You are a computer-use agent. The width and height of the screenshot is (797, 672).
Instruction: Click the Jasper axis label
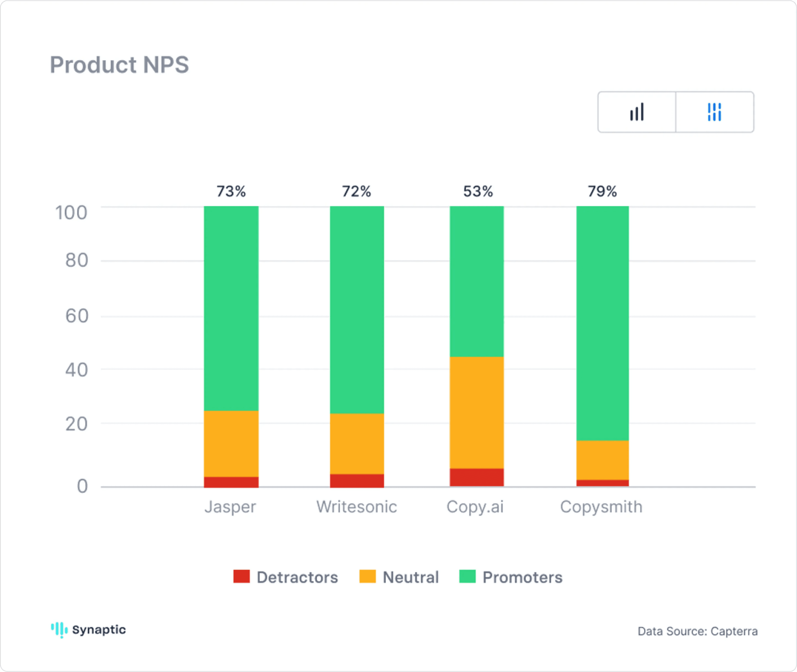(230, 507)
